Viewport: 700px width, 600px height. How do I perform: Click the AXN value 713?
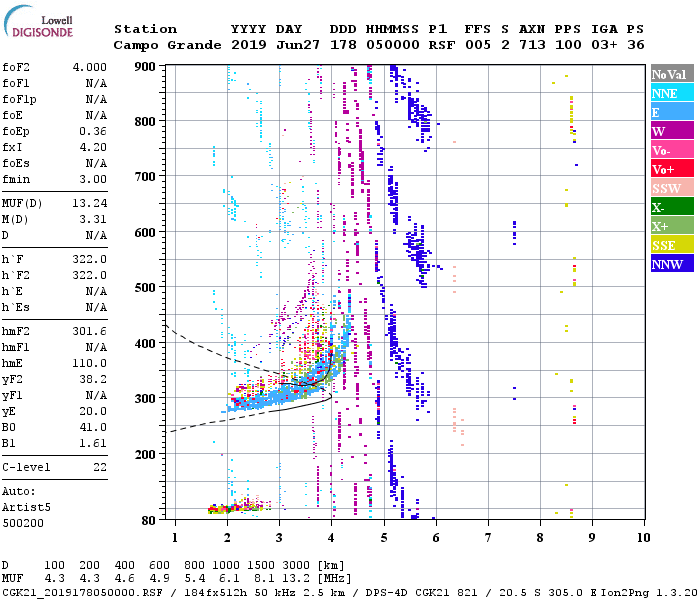(x=532, y=45)
